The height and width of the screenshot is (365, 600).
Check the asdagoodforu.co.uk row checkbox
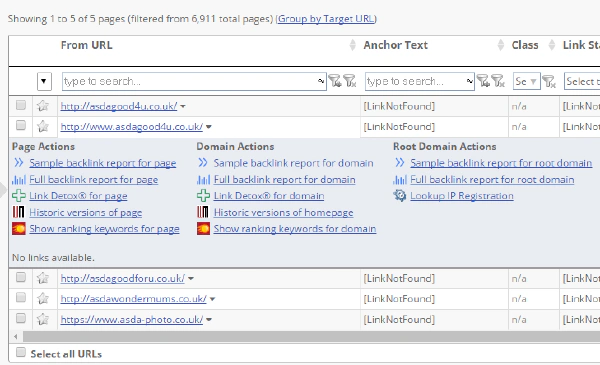pos(21,277)
